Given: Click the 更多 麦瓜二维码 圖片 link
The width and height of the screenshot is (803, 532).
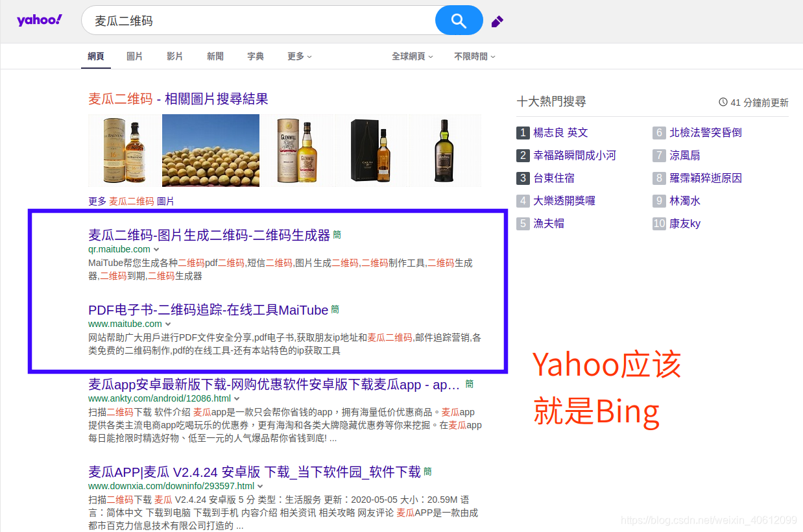Looking at the screenshot, I should click(131, 202).
